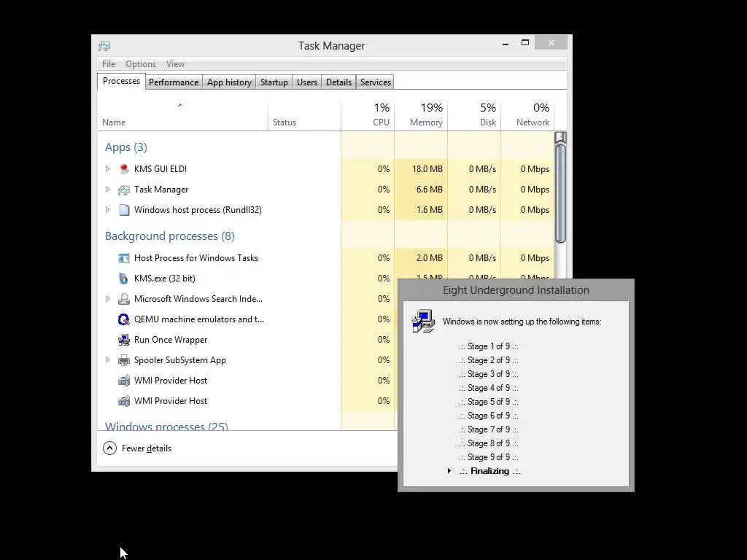Open the Options menu
The image size is (747, 560).
click(x=141, y=64)
